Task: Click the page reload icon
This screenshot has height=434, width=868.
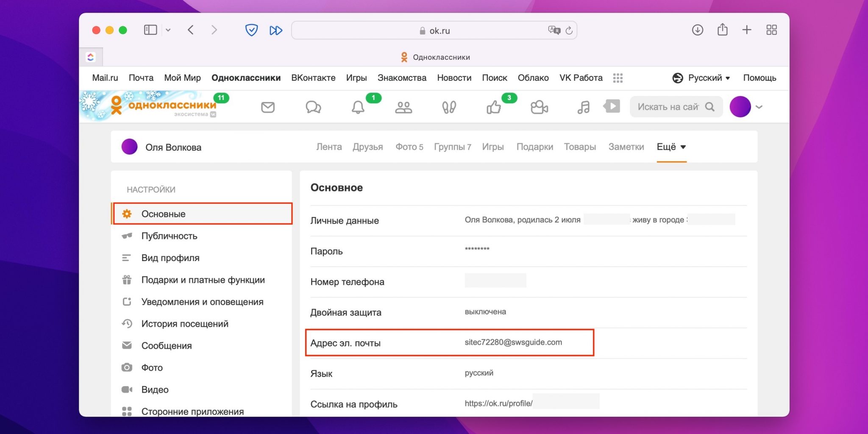Action: (x=569, y=31)
